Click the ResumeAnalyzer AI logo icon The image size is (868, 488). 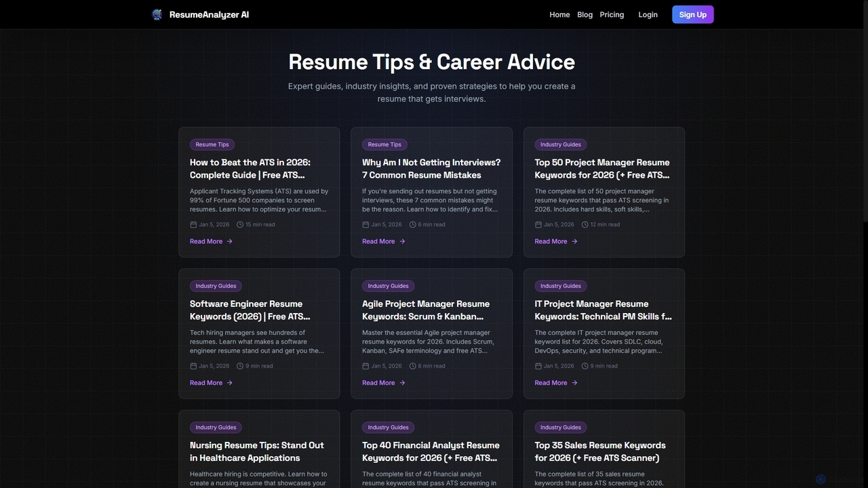click(157, 14)
